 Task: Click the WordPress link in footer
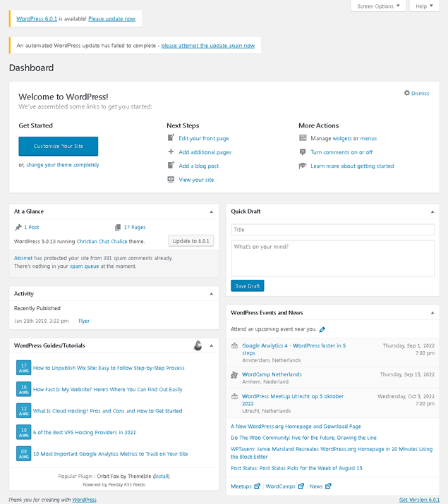pyautogui.click(x=84, y=500)
